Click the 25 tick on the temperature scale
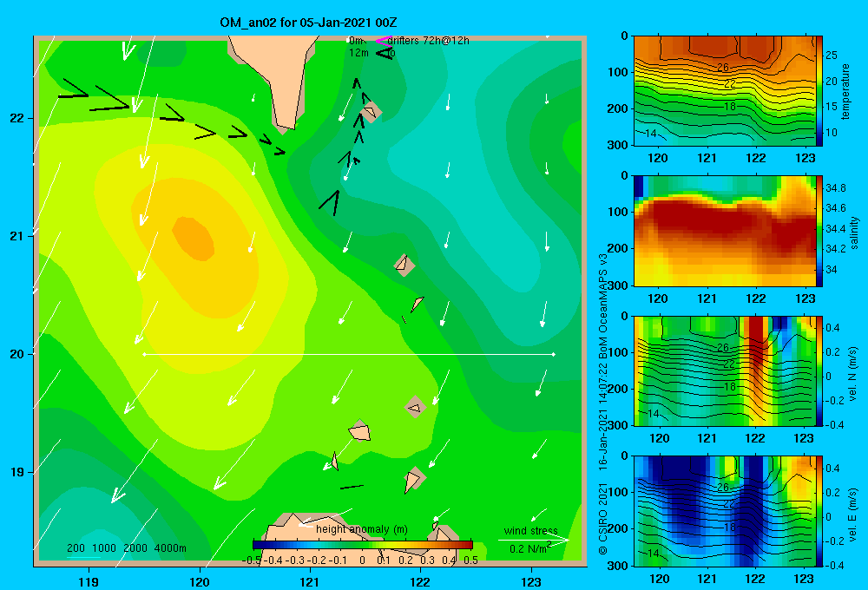This screenshot has height=590, width=868. [831, 56]
